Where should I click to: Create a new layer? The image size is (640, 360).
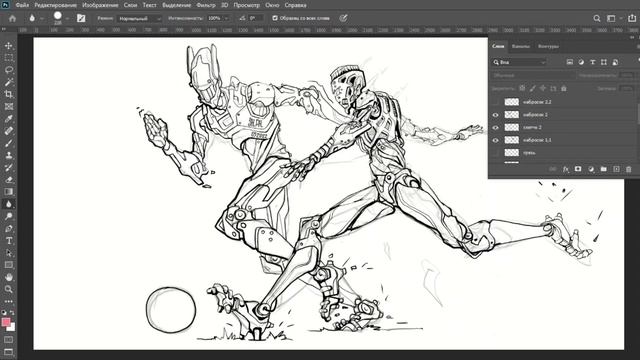pos(616,169)
